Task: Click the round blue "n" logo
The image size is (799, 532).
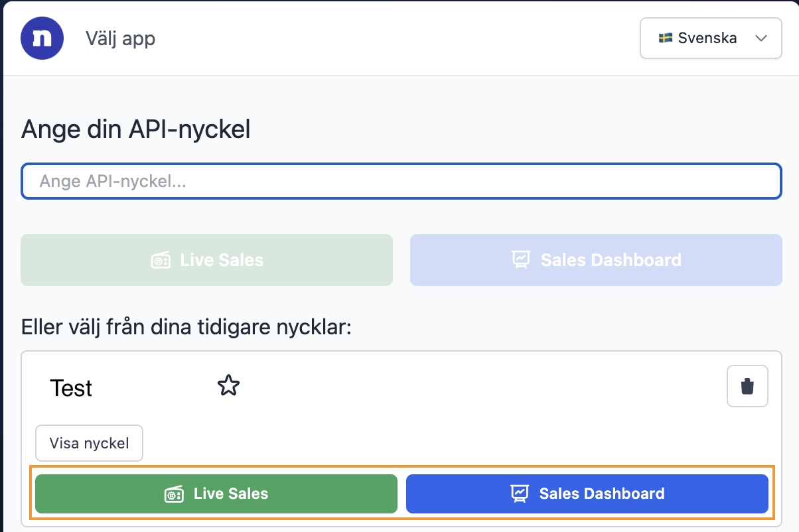Action: [x=42, y=38]
